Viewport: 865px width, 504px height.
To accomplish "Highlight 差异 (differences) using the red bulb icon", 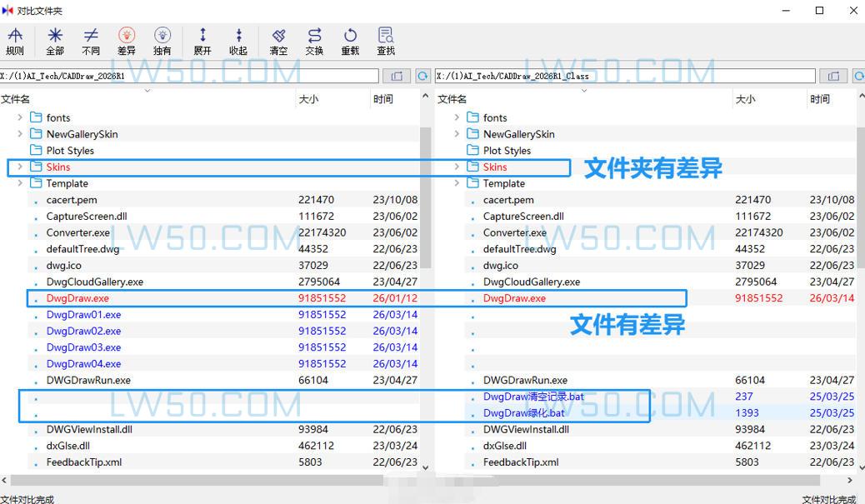I will (x=127, y=39).
